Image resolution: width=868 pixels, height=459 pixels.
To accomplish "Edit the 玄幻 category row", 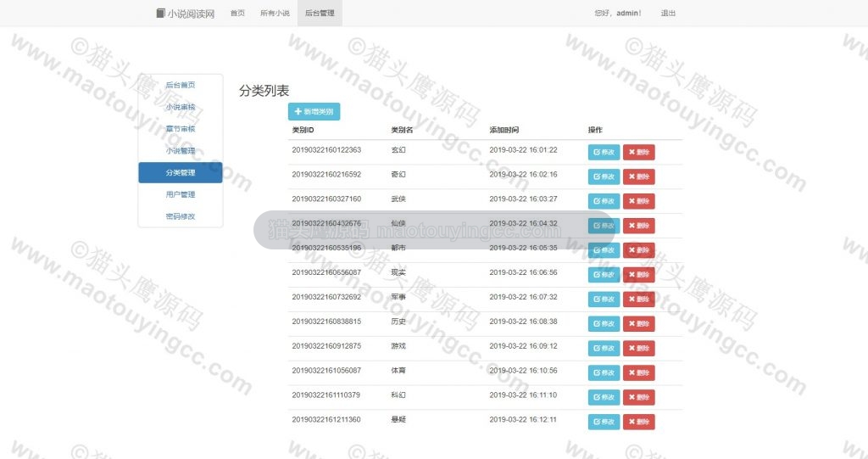I will (604, 153).
